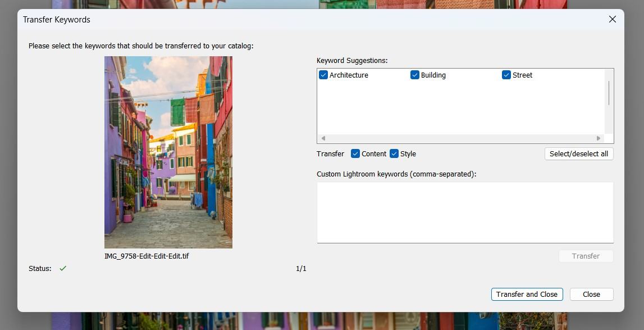Select the IMG_9758-Edit-Edit-Edit.tif thumbnail
This screenshot has height=330, width=644.
point(168,152)
